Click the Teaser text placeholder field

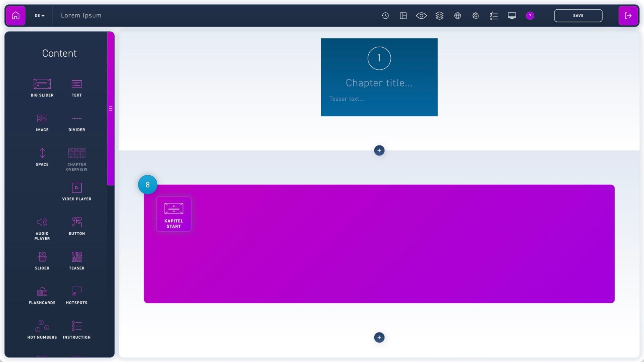click(x=346, y=99)
